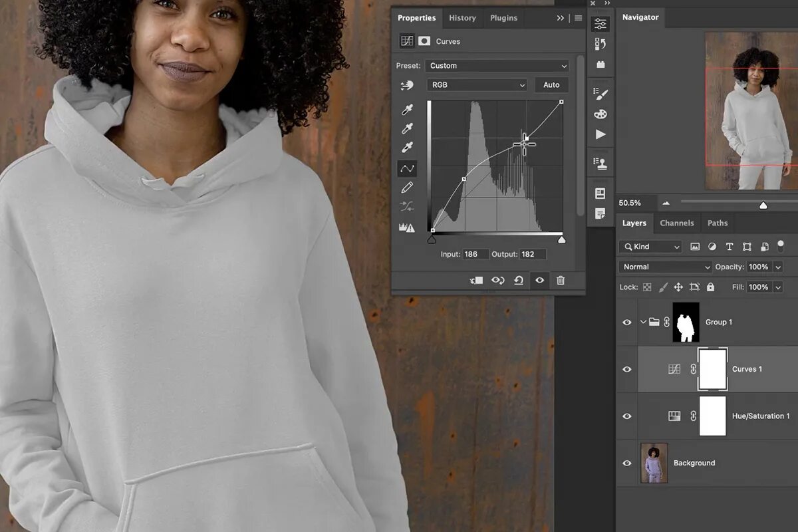Filter layers by type layer icon
Viewport: 798px width, 532px height.
click(x=730, y=247)
